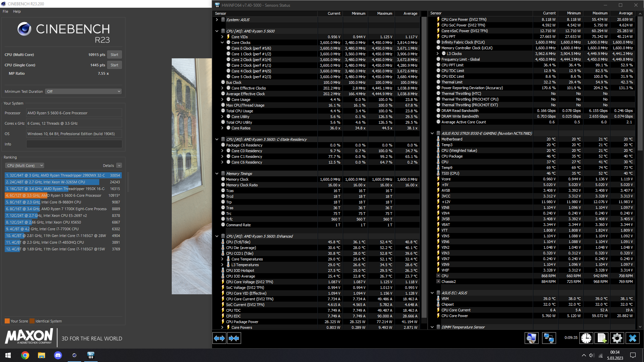This screenshot has height=362, width=644.
Task: Open the HWiNFO summary monitor icon
Action: pyautogui.click(x=531, y=338)
